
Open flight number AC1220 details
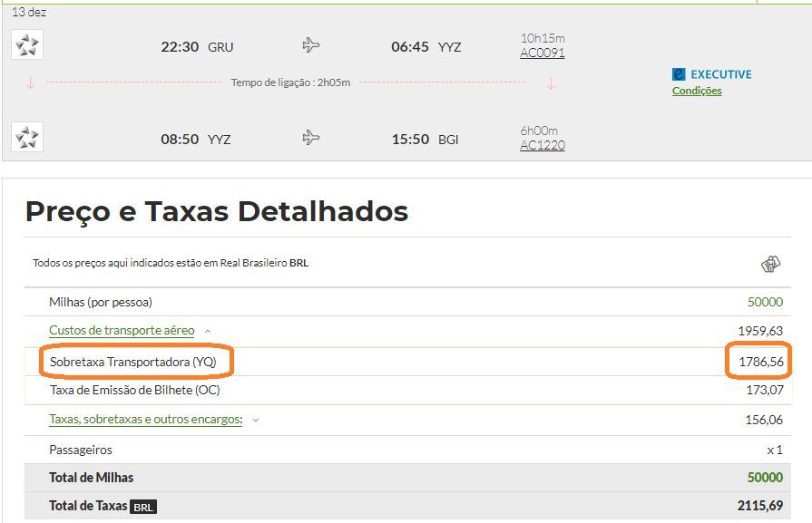pos(543,145)
